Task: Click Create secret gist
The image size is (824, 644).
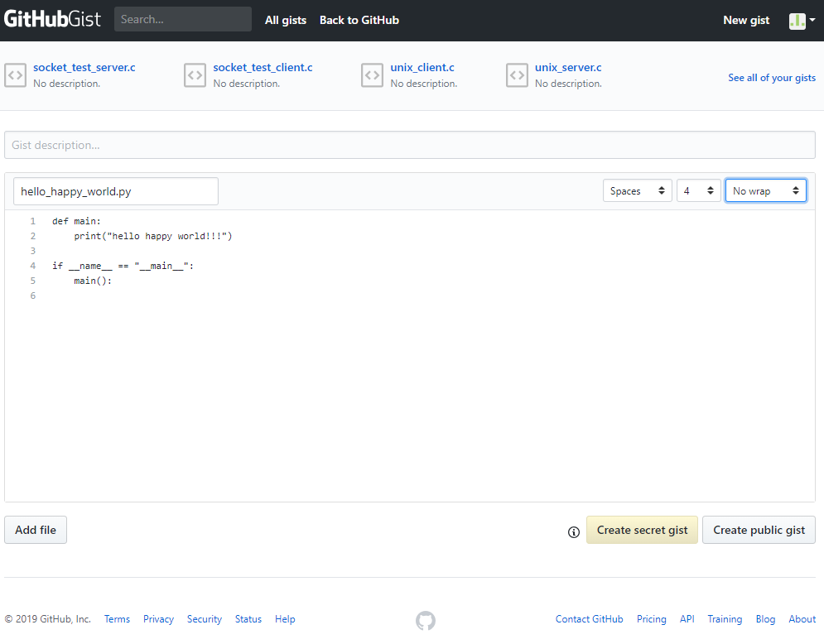Action: [642, 530]
